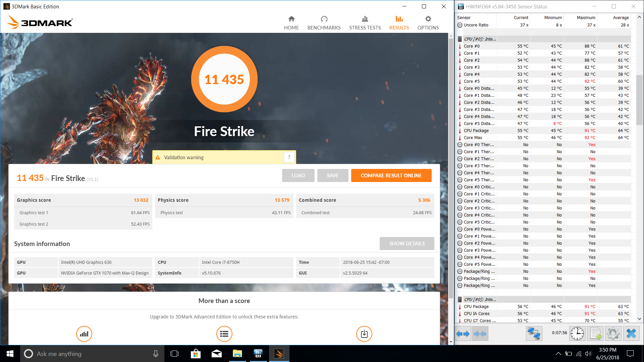Click thermometer icon of CPU Package row at bottom

(460, 307)
